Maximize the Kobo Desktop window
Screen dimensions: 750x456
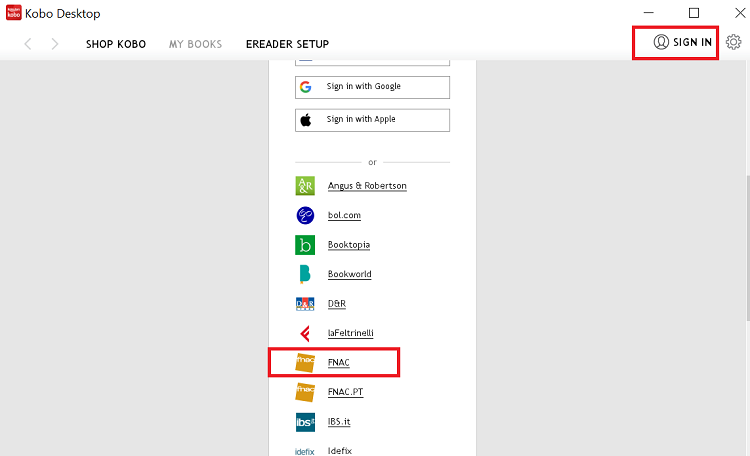[x=694, y=13]
